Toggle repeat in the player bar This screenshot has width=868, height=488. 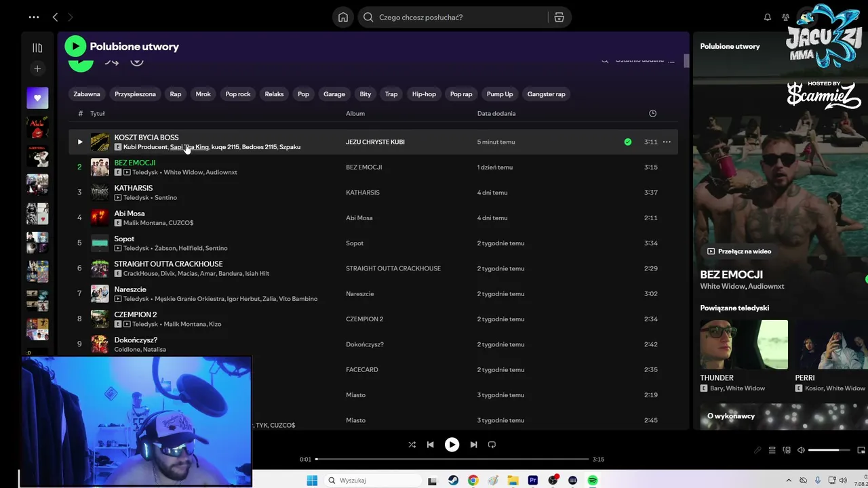click(x=492, y=445)
